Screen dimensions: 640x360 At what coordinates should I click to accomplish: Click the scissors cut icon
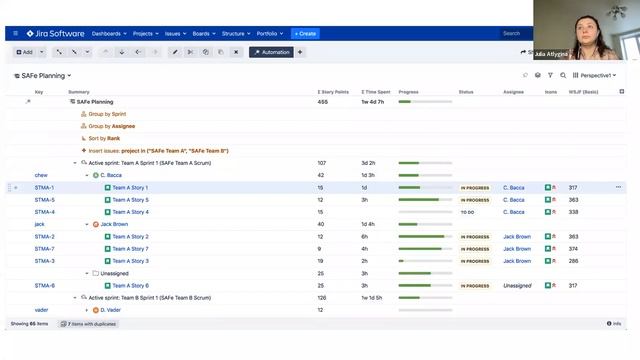tap(190, 52)
